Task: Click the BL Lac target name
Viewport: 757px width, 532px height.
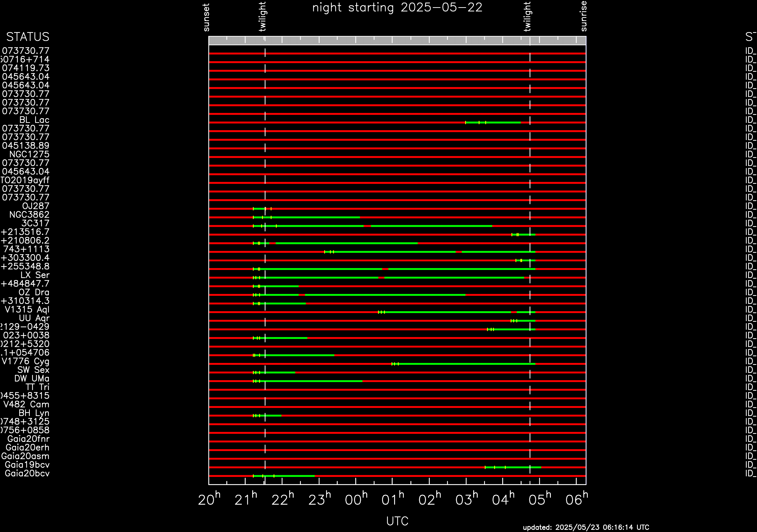Action: (34, 120)
